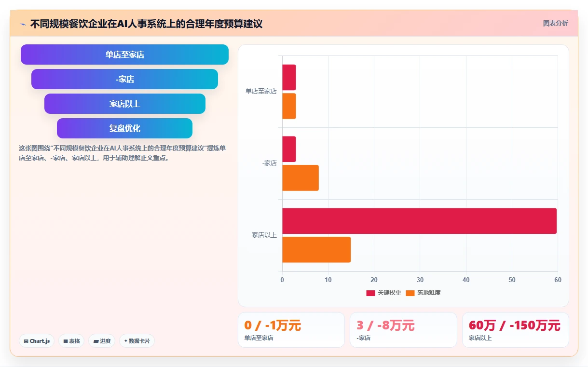
Task: Click the Chart.js tag chip
Action: click(37, 341)
